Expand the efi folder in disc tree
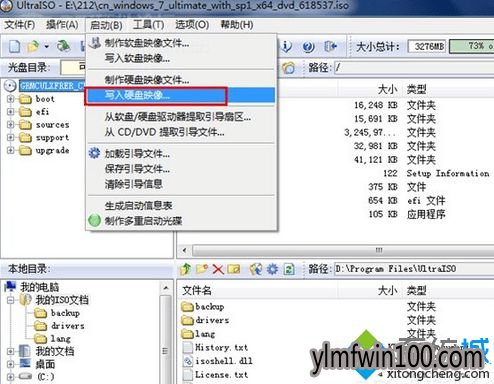Image resolution: width=494 pixels, height=384 pixels. [x=11, y=111]
